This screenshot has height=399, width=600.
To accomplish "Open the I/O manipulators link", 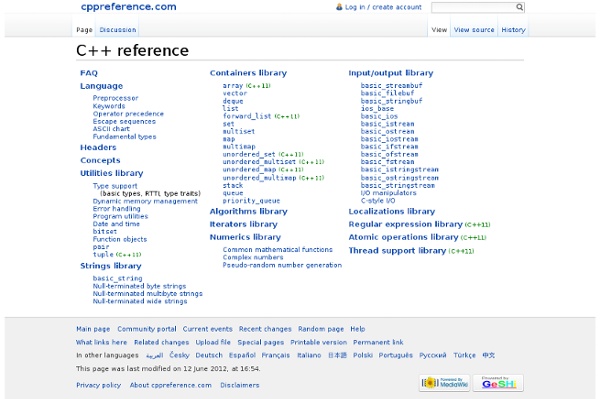I will click(388, 193).
